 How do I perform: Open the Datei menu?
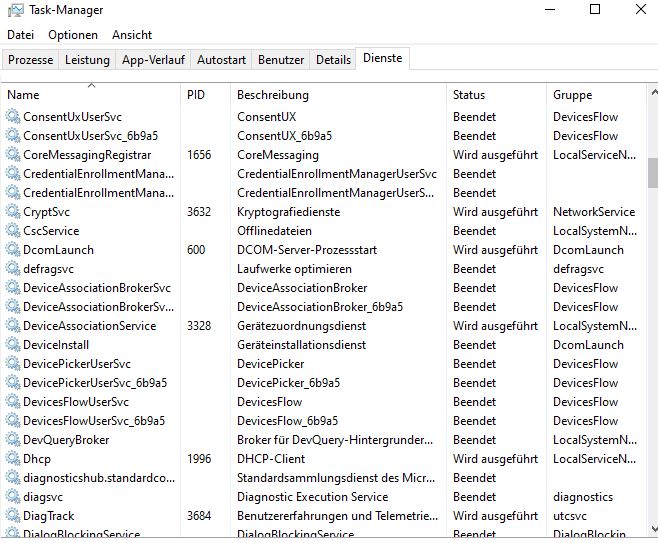point(20,35)
